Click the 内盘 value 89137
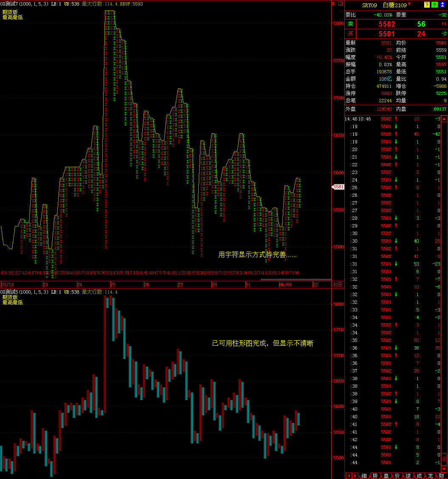448x479 pixels. tap(440, 109)
